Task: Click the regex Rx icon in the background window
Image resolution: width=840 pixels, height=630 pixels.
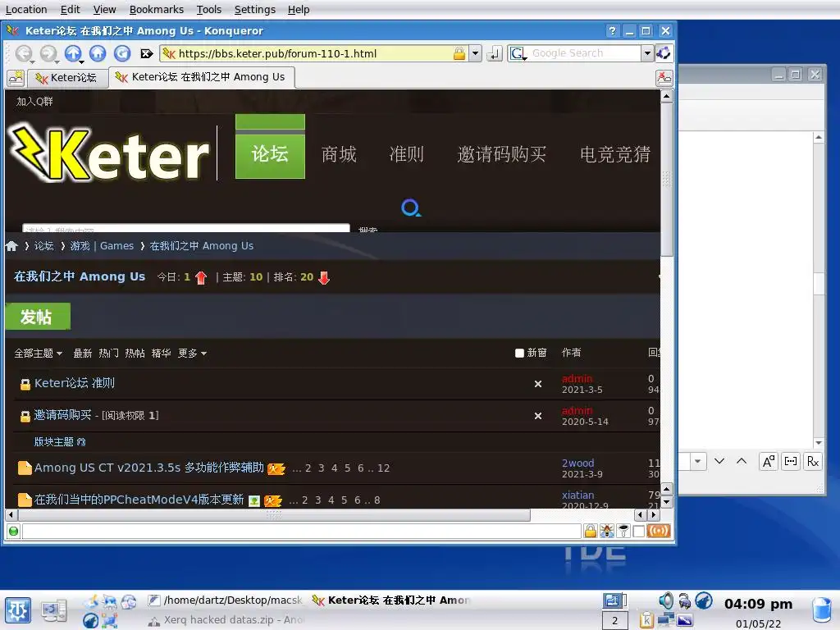Action: (x=813, y=461)
